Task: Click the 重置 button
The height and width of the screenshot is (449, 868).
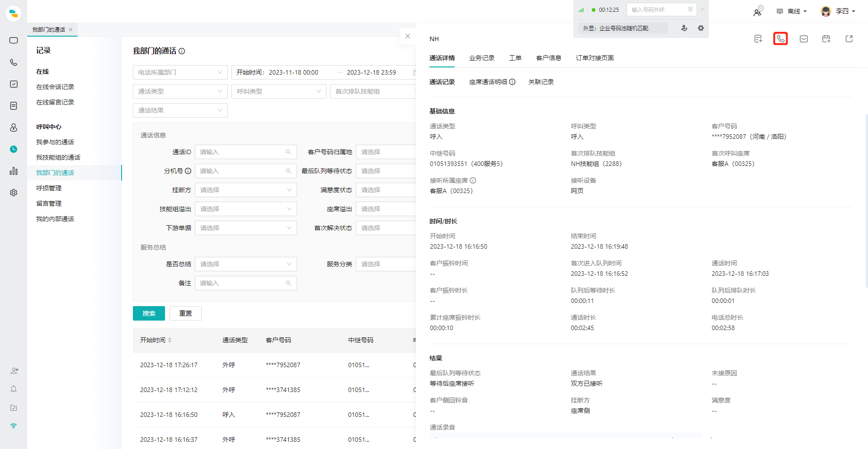Action: pyautogui.click(x=185, y=313)
